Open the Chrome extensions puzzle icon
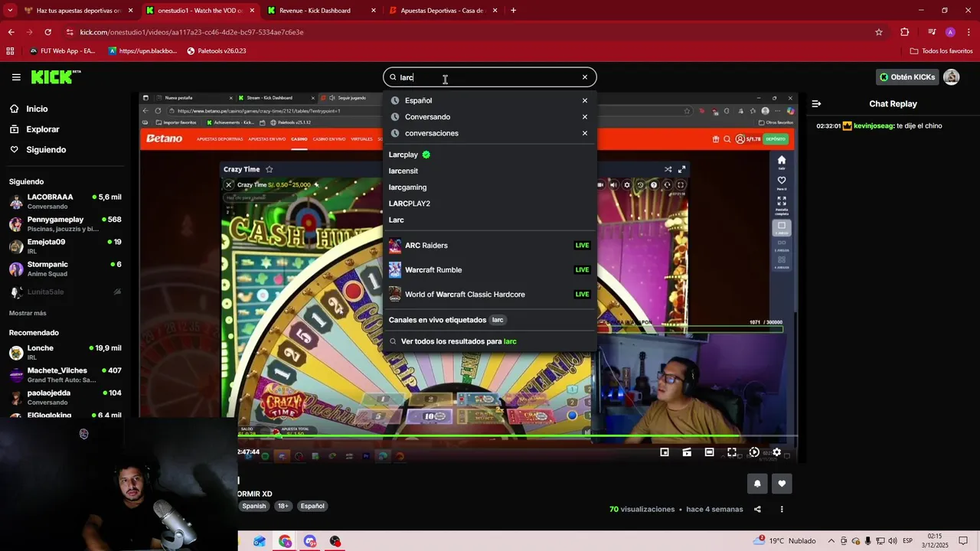The image size is (980, 551). click(x=904, y=32)
